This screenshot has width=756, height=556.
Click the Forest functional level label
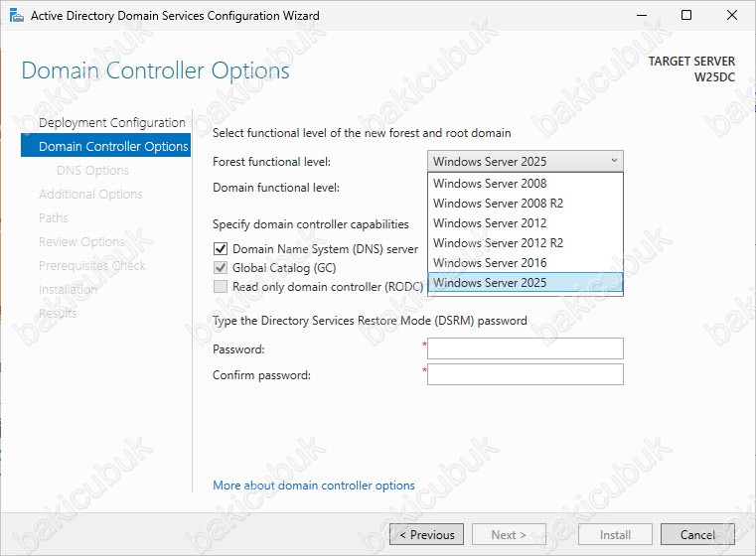click(x=271, y=162)
